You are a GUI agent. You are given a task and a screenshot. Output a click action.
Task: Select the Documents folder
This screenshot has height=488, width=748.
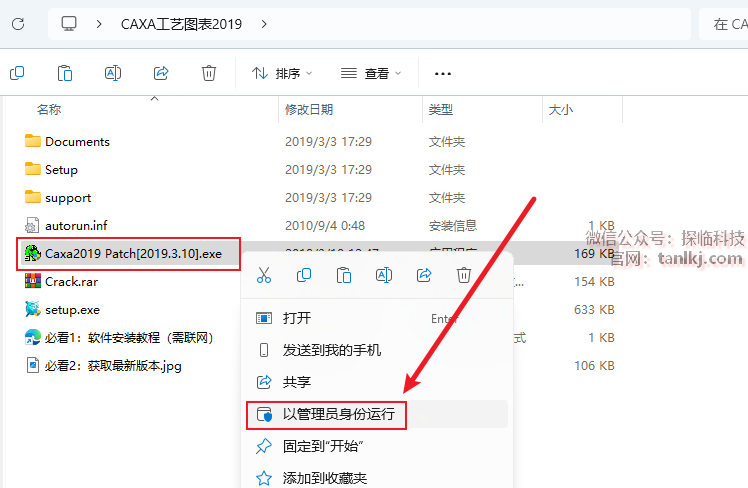77,142
